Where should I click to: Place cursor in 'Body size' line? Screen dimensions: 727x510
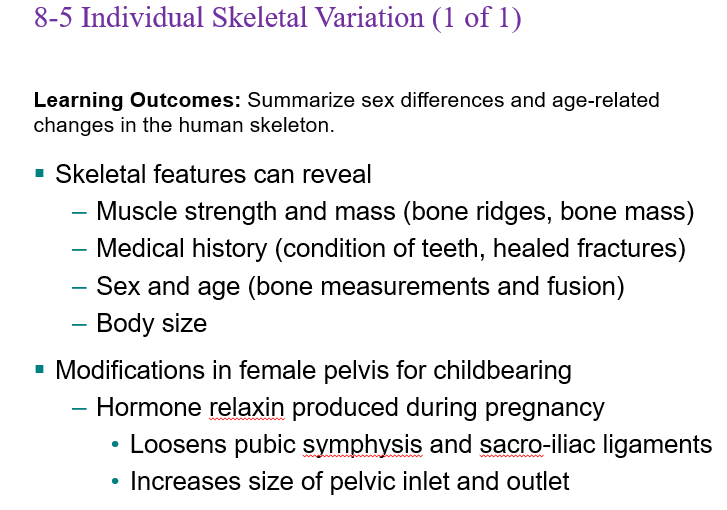tap(152, 323)
